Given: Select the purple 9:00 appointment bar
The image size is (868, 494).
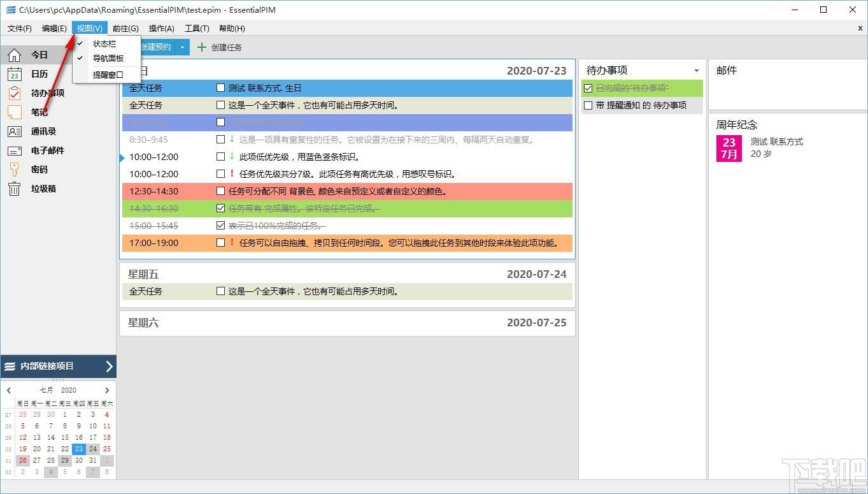Looking at the screenshot, I should [347, 122].
